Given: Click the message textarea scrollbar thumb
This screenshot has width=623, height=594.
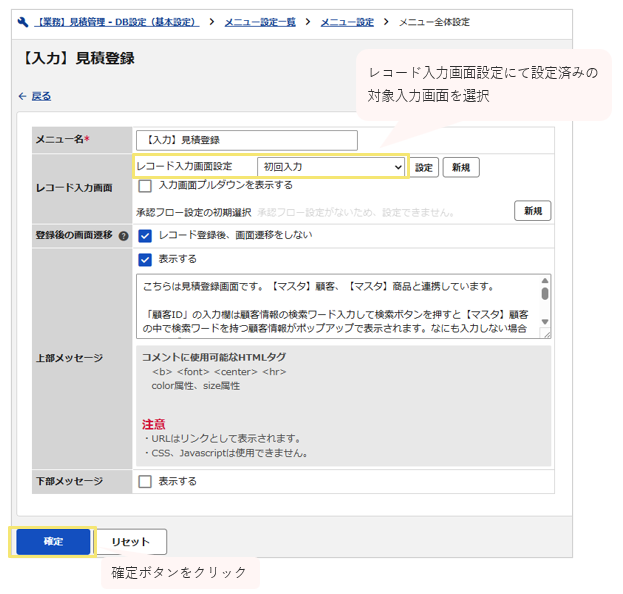Looking at the screenshot, I should [x=545, y=294].
